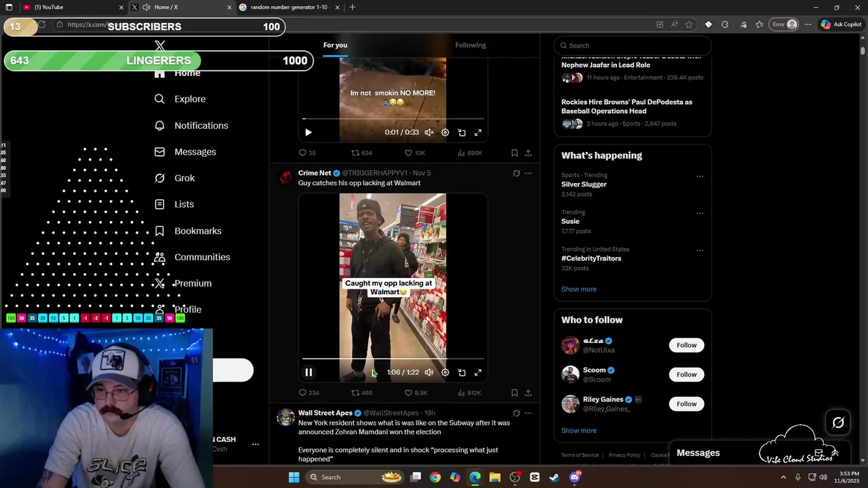Repost the Crime Net post with 469 reposts
868x488 pixels.
pyautogui.click(x=361, y=392)
